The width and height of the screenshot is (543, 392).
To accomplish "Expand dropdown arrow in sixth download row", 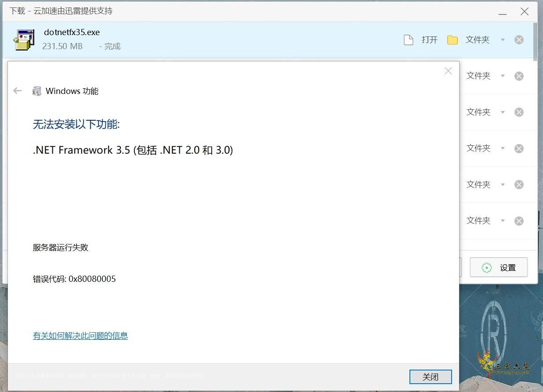I will [503, 221].
